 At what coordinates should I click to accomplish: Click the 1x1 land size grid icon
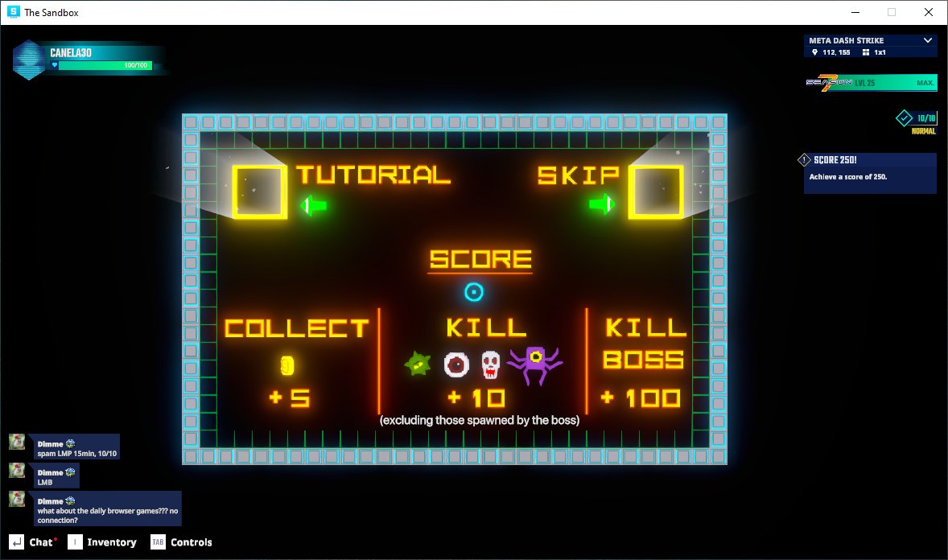(x=866, y=52)
